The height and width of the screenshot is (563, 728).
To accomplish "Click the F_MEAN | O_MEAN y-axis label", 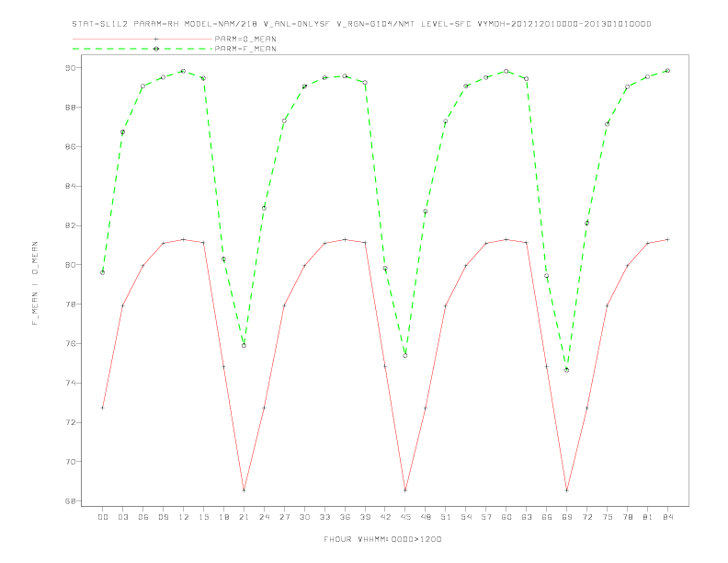I will coord(35,283).
